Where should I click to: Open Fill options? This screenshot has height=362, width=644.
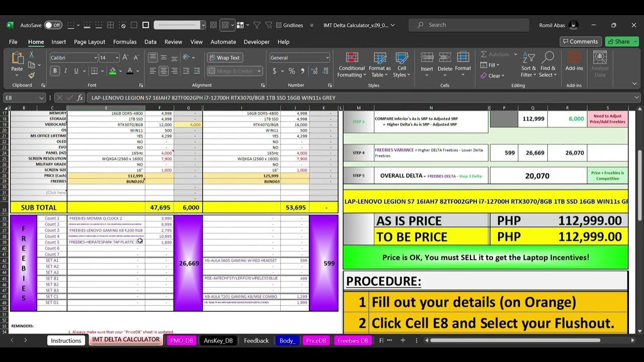click(x=490, y=65)
